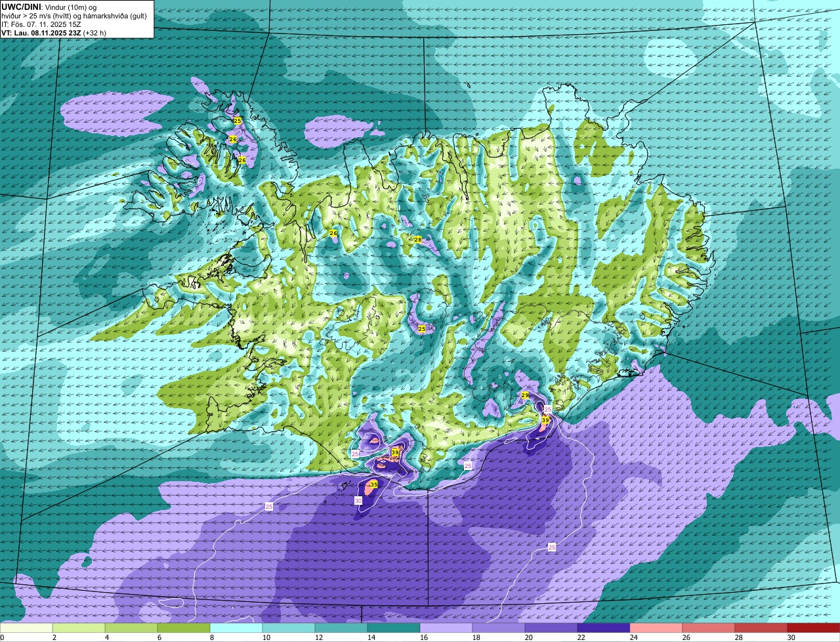
Task: Click the legend scale tick label '24'
Action: (x=634, y=637)
